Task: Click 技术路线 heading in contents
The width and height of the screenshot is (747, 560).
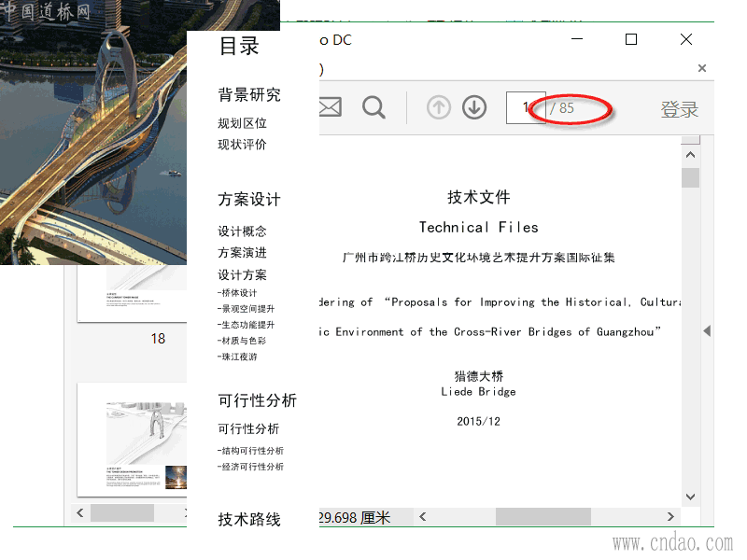Action: [249, 520]
